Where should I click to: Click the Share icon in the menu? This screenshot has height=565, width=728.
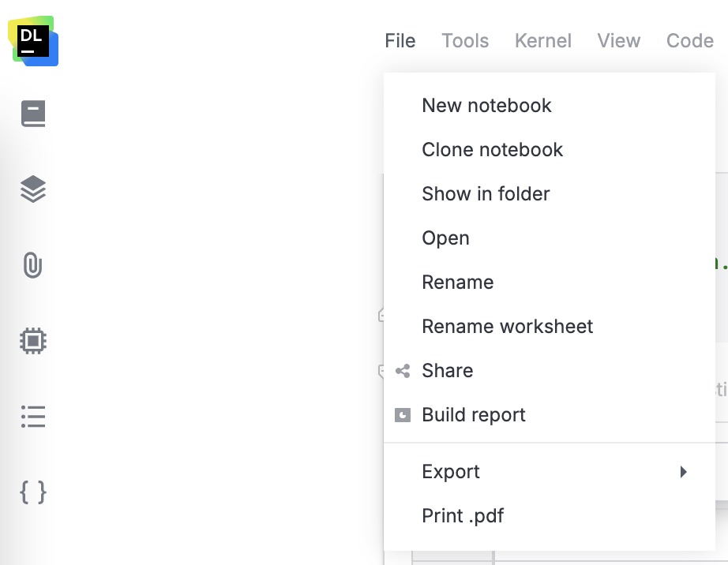[403, 370]
